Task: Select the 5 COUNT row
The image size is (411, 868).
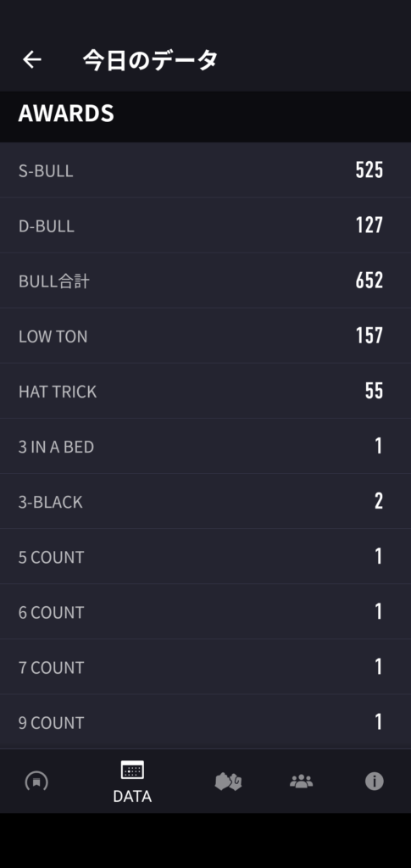Action: tap(205, 556)
